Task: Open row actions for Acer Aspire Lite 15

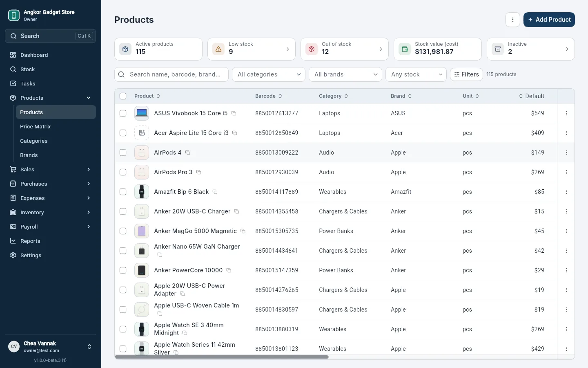Action: click(x=567, y=133)
